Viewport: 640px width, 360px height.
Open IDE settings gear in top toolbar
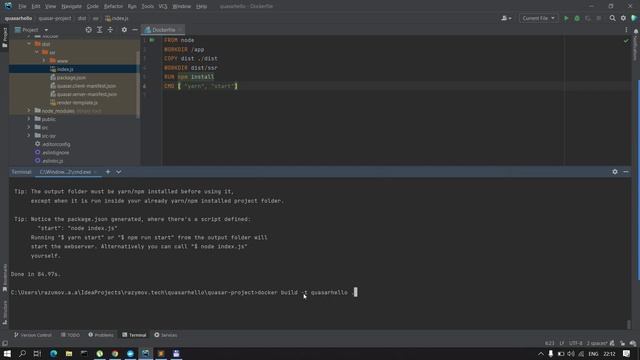pyautogui.click(x=623, y=18)
